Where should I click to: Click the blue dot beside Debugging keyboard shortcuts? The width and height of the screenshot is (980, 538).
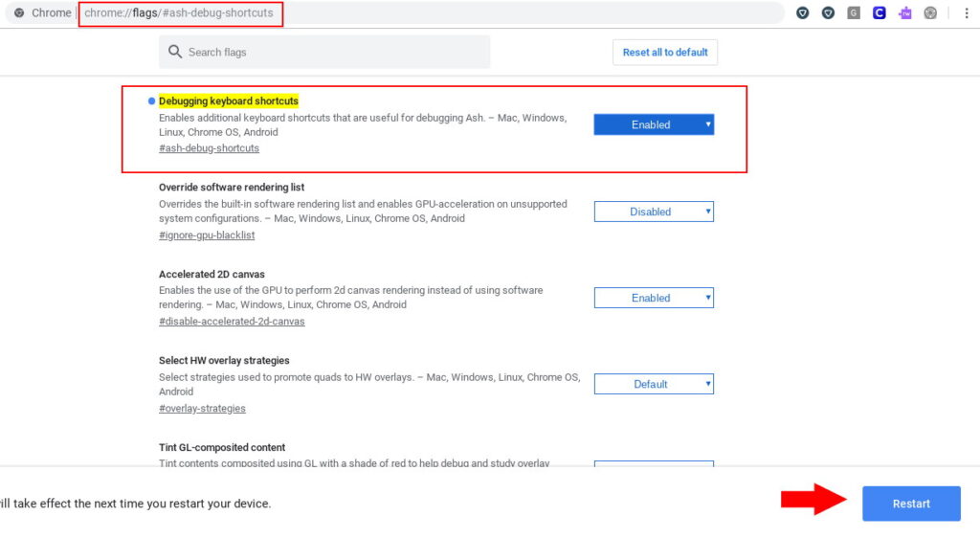(x=151, y=101)
